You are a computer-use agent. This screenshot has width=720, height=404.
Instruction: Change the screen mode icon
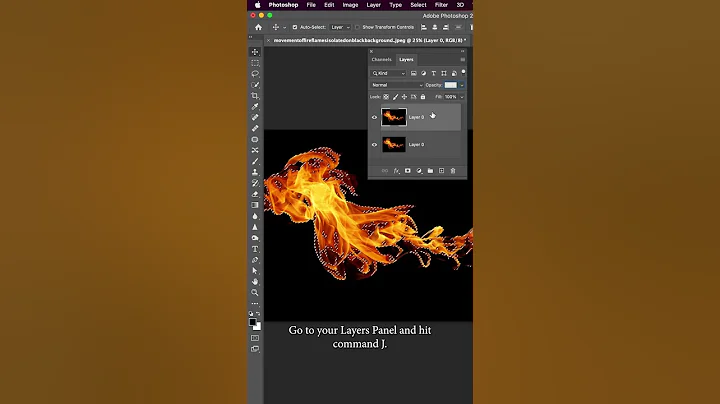[x=255, y=349]
